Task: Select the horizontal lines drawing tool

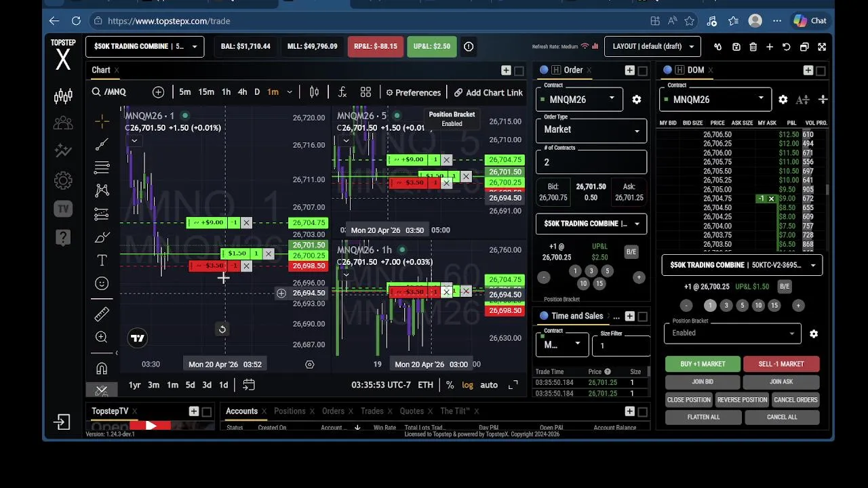Action: (102, 167)
